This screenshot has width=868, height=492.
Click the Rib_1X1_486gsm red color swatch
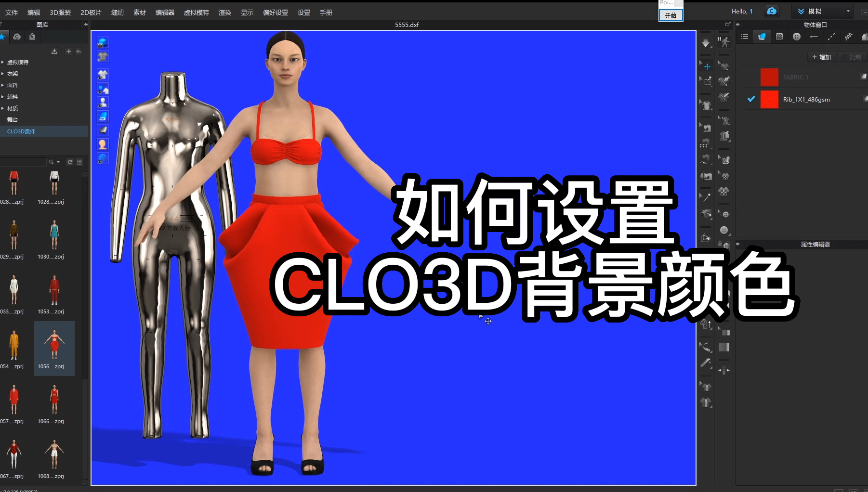point(769,99)
